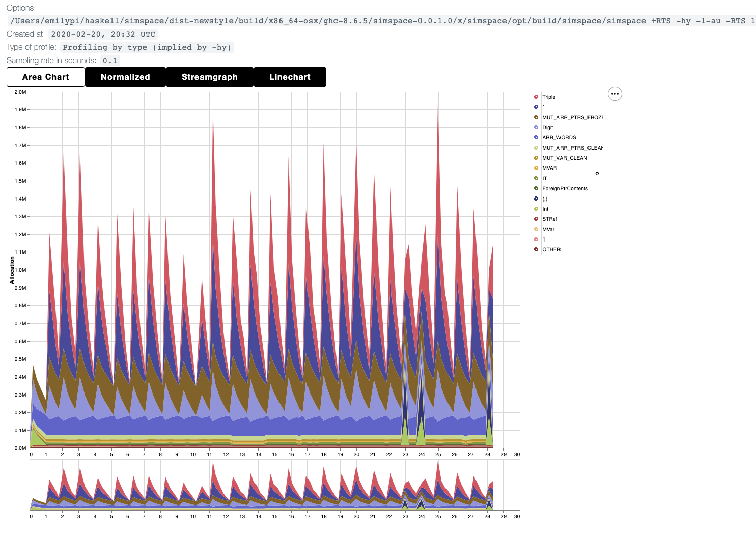Switch to the Normalized tab
Screen dimensions: 756x534
tap(125, 77)
